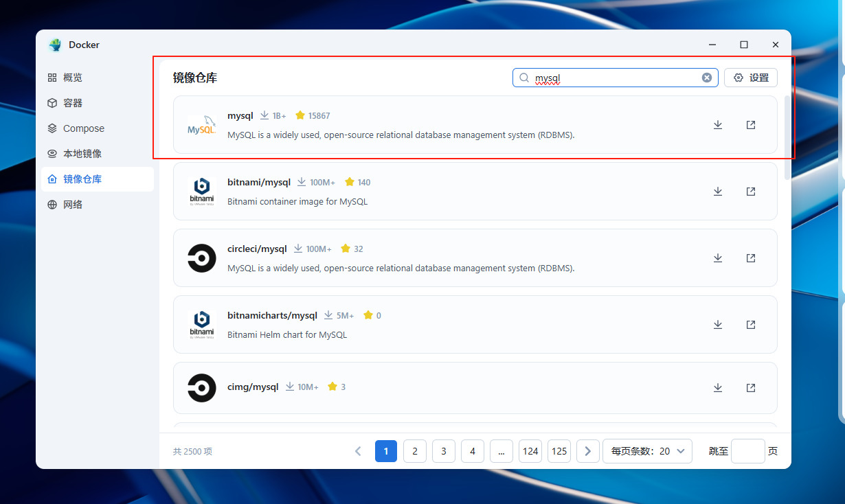The height and width of the screenshot is (504, 845).
Task: Go to page 2
Action: point(415,451)
